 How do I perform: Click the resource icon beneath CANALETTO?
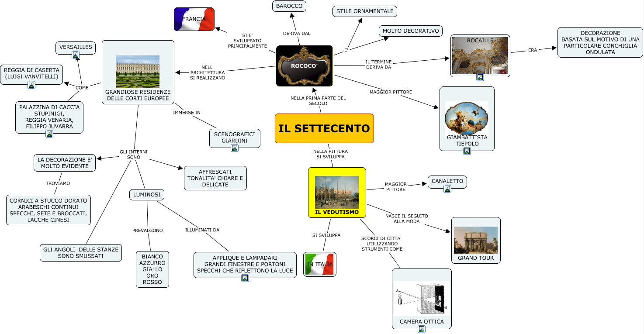tap(447, 189)
